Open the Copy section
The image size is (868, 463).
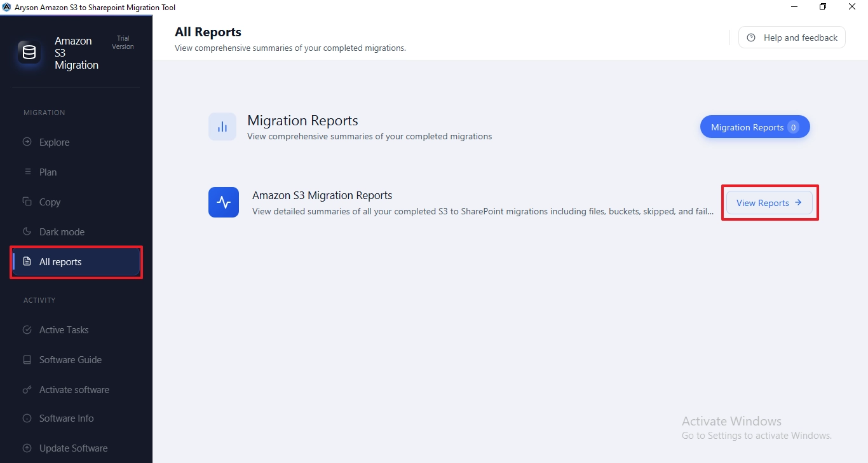(x=76, y=202)
